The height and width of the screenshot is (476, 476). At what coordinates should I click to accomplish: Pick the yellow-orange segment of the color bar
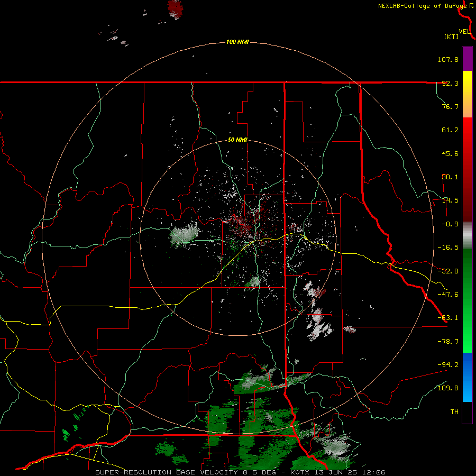coord(467,94)
